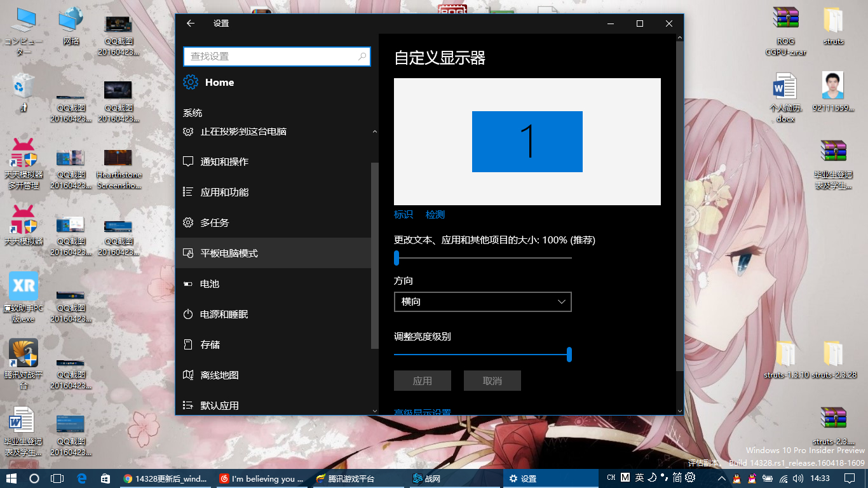The width and height of the screenshot is (868, 488).
Task: Open 电源和睡眠 settings page
Action: click(273, 314)
